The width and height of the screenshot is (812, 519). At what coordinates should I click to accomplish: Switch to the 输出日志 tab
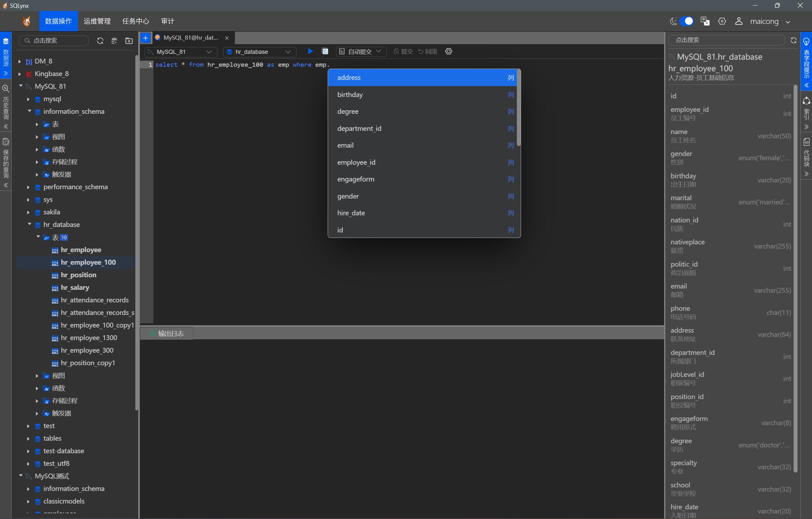(167, 333)
